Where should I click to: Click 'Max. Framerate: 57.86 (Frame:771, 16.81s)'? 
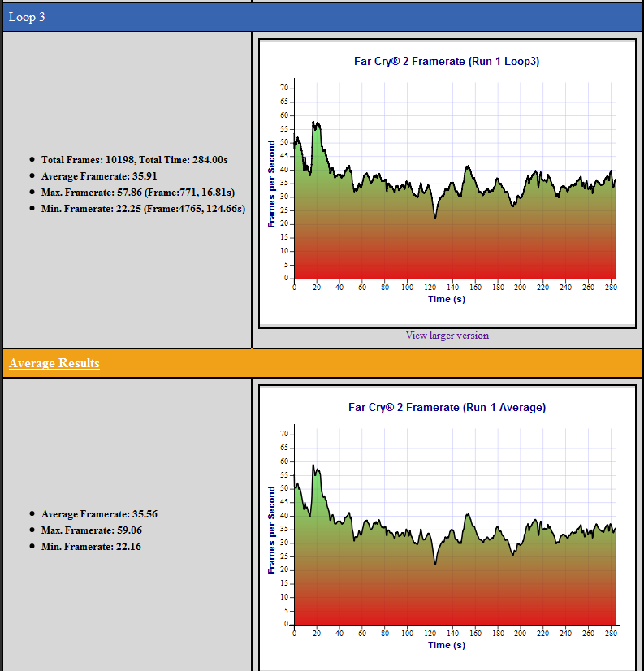click(138, 193)
